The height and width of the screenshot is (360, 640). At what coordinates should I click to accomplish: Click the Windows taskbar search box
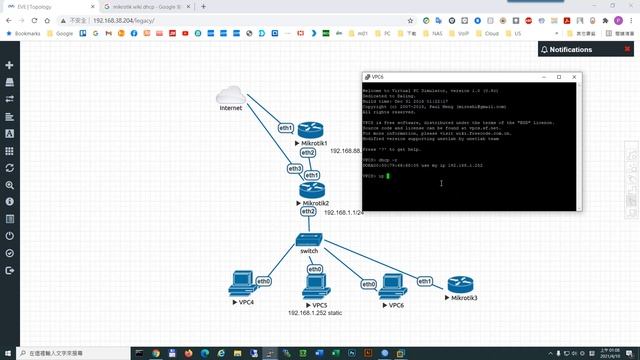click(x=73, y=353)
